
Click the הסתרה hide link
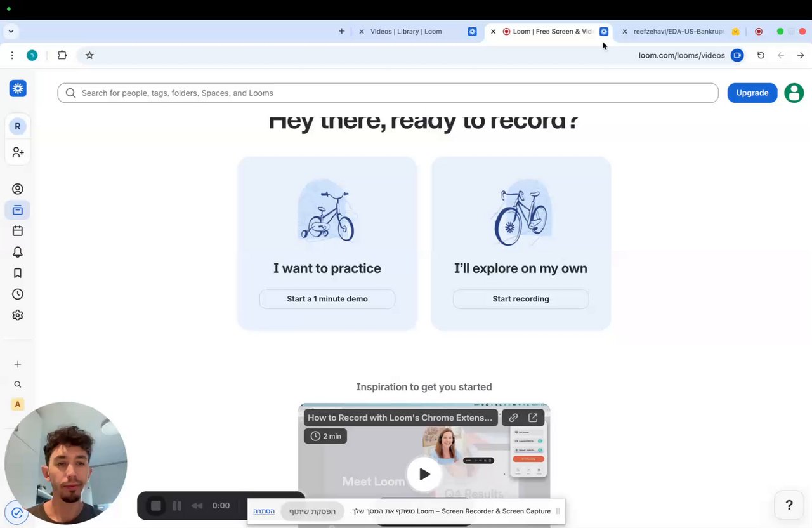click(x=264, y=511)
